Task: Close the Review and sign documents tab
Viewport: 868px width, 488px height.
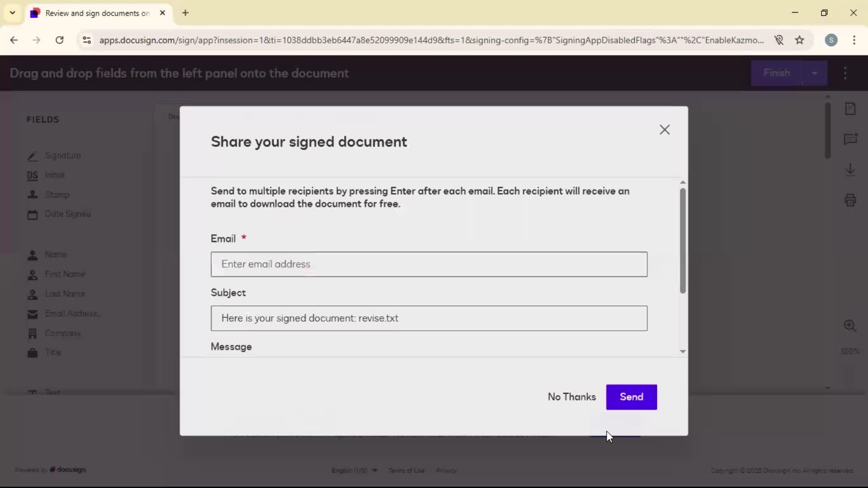Action: tap(162, 13)
